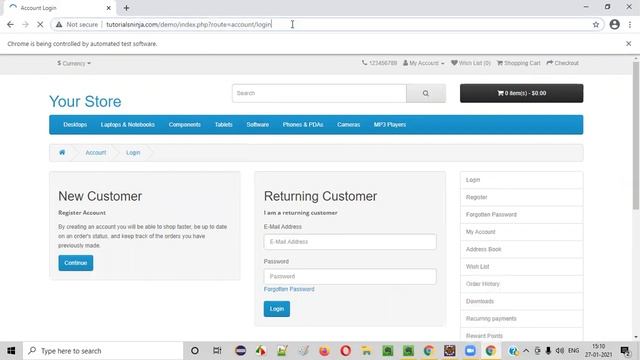Expand the My Account dropdown
640x360 pixels.
coord(424,63)
